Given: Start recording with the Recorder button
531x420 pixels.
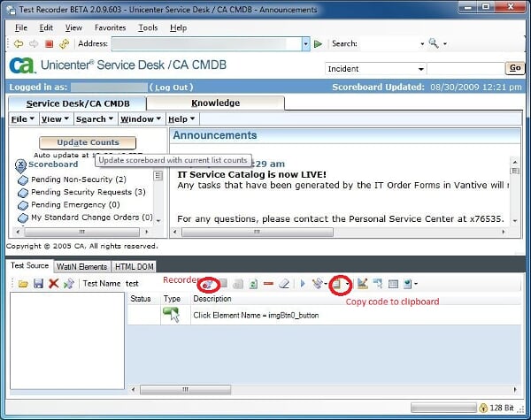Looking at the screenshot, I should (208, 285).
